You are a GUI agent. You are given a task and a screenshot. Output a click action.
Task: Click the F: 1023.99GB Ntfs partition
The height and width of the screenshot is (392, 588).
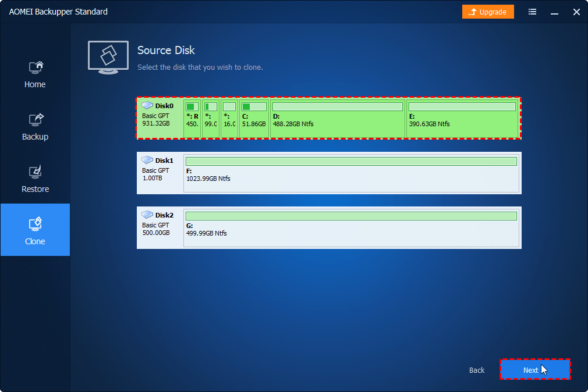351,173
